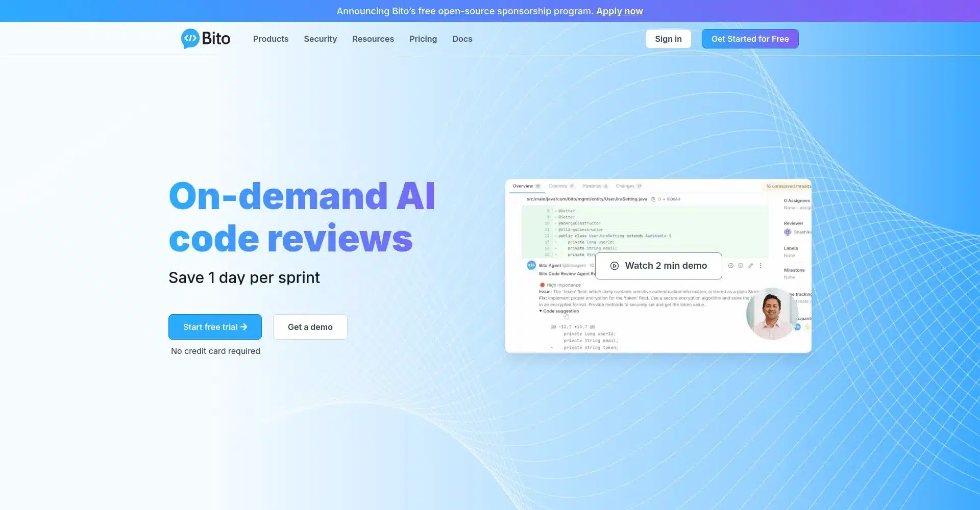This screenshot has width=980, height=510.
Task: Open the Products menu
Action: coord(271,39)
